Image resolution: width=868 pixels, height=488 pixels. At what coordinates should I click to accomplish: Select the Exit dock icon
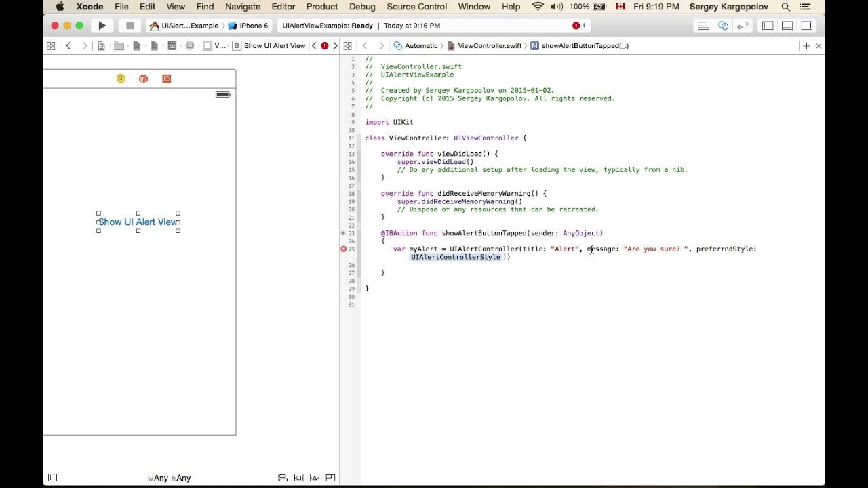point(166,79)
